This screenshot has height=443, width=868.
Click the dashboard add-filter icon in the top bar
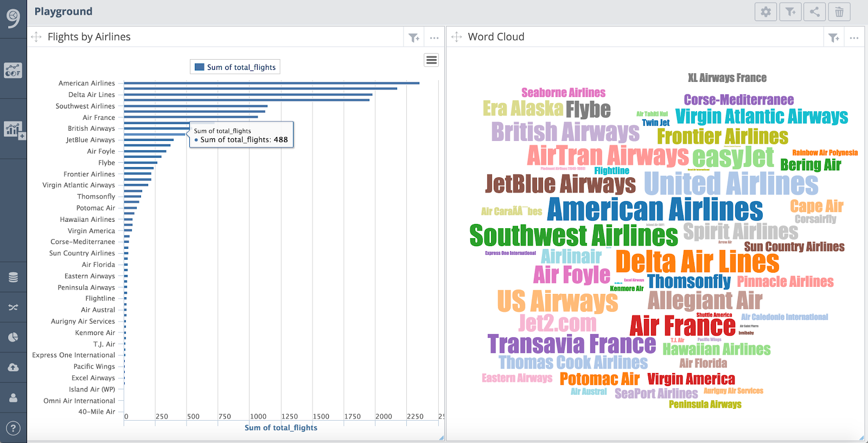[790, 11]
